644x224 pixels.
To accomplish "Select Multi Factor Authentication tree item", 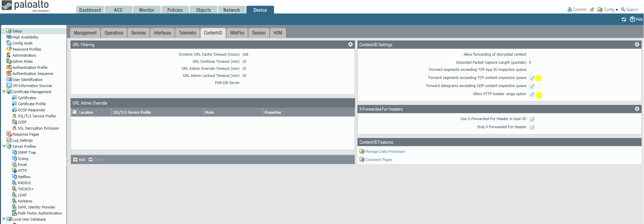I will (x=40, y=213).
